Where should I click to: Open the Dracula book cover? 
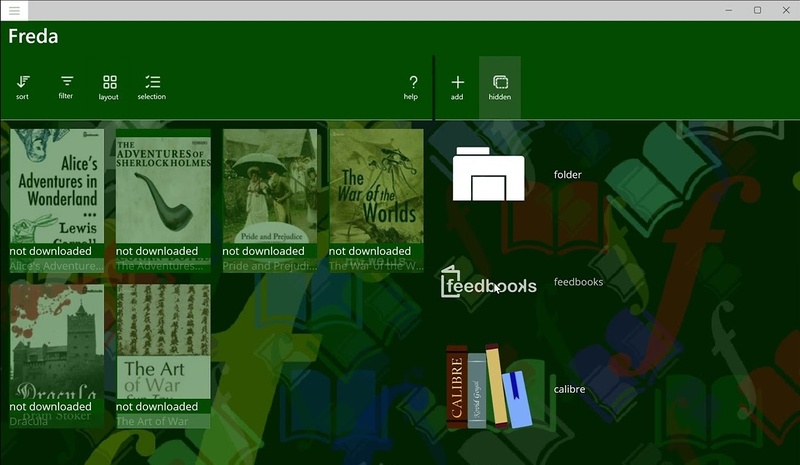(57, 341)
